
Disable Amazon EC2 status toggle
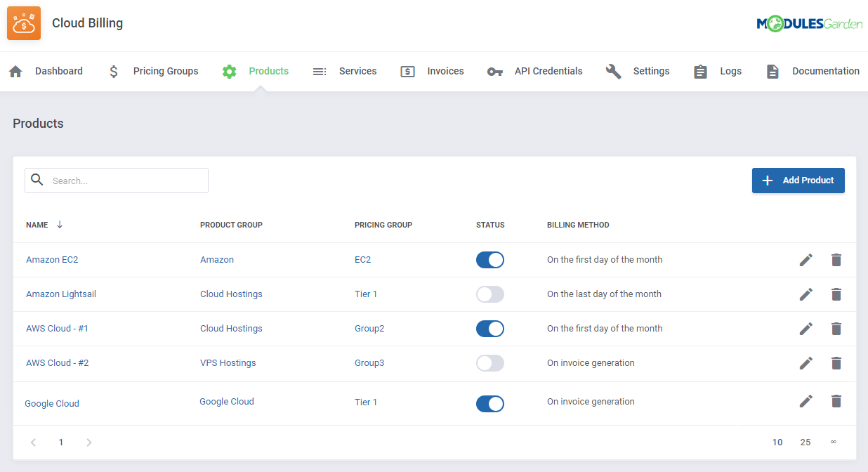point(490,260)
